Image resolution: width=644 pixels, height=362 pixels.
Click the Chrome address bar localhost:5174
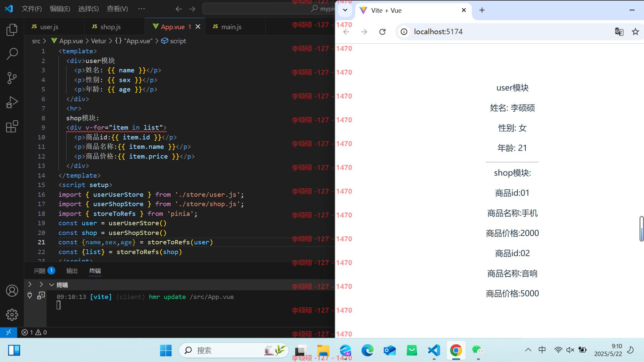(x=438, y=32)
